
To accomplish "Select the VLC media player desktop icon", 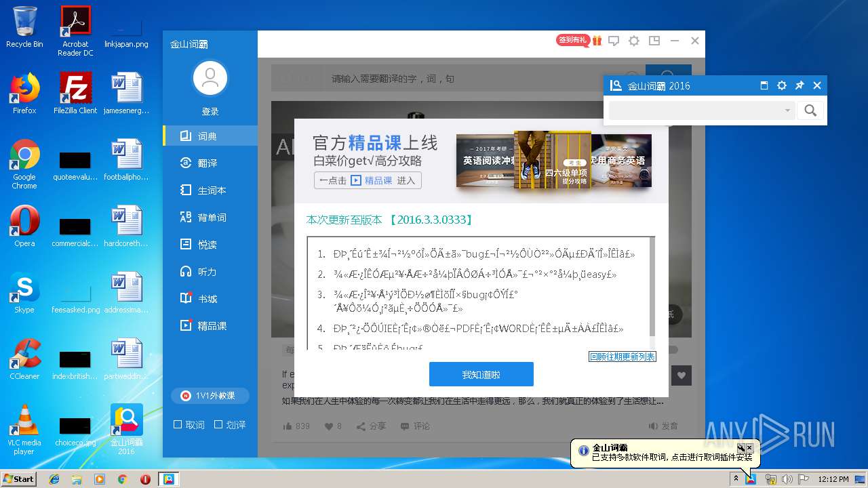I will (24, 430).
